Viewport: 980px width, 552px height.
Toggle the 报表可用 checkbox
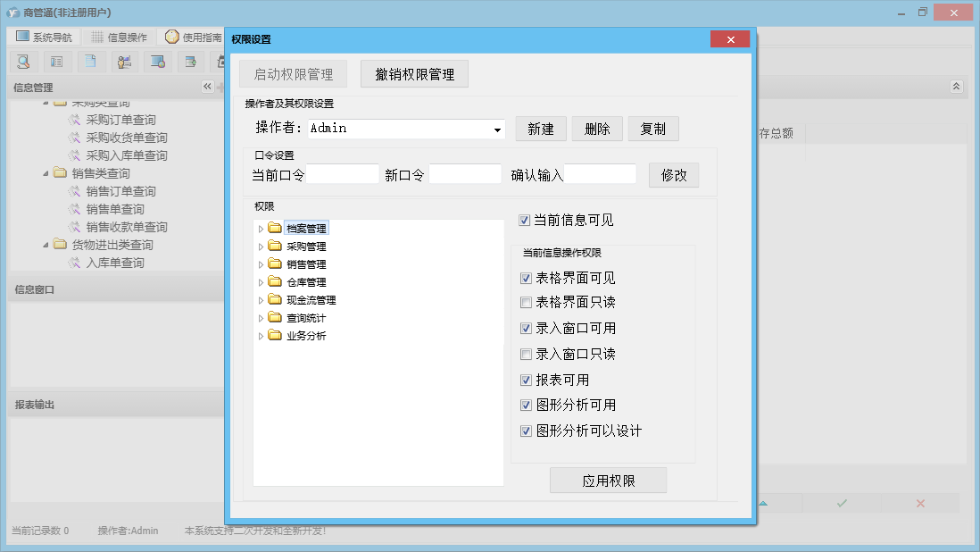tap(527, 381)
